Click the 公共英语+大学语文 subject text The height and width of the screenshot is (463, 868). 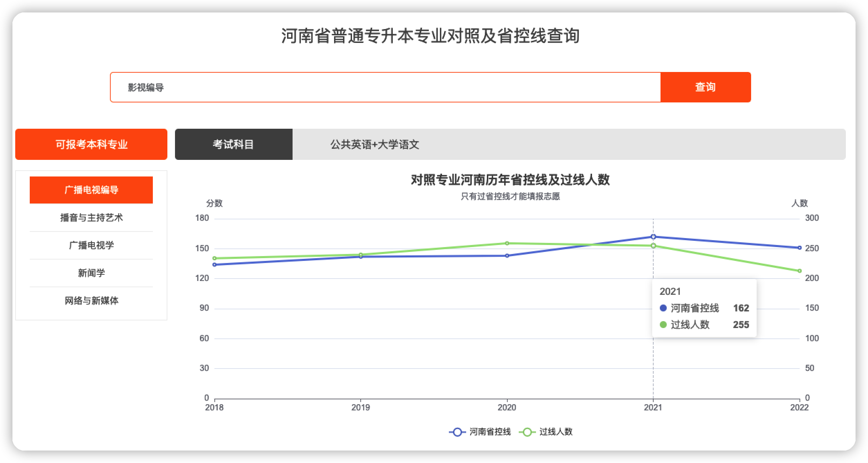tap(375, 145)
